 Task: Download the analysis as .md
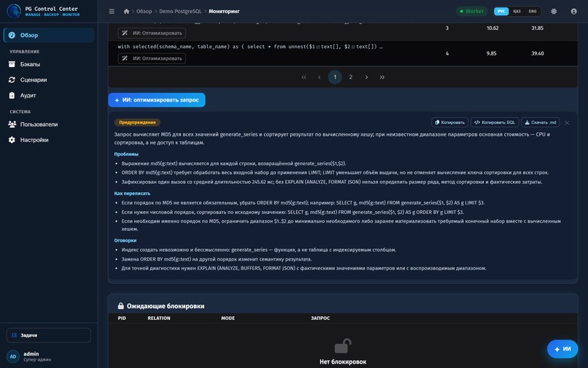click(x=541, y=123)
